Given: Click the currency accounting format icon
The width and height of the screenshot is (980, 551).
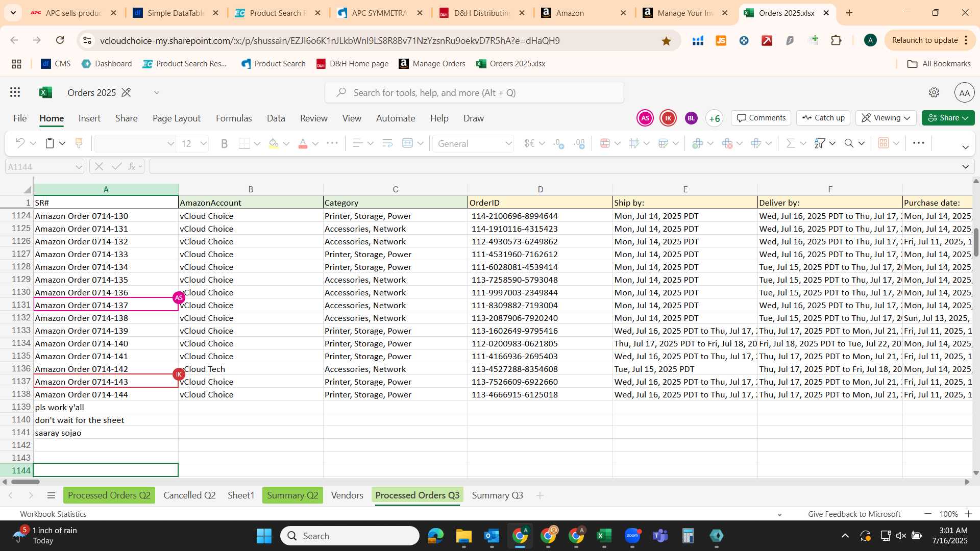Looking at the screenshot, I should [529, 143].
